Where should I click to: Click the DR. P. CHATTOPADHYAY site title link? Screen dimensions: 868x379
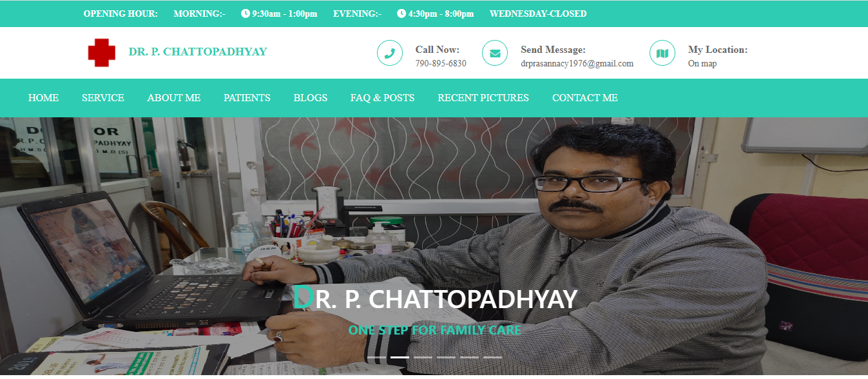(198, 52)
